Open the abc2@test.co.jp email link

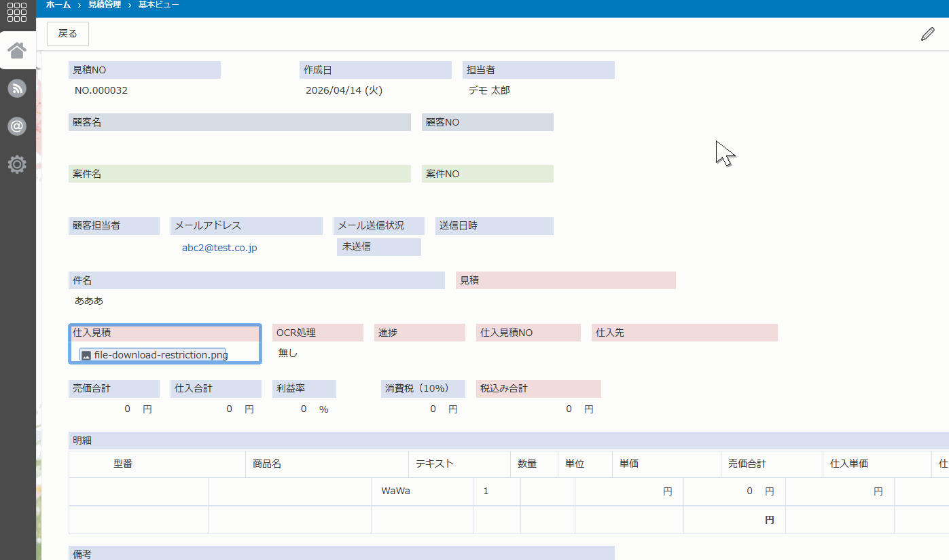pos(219,248)
